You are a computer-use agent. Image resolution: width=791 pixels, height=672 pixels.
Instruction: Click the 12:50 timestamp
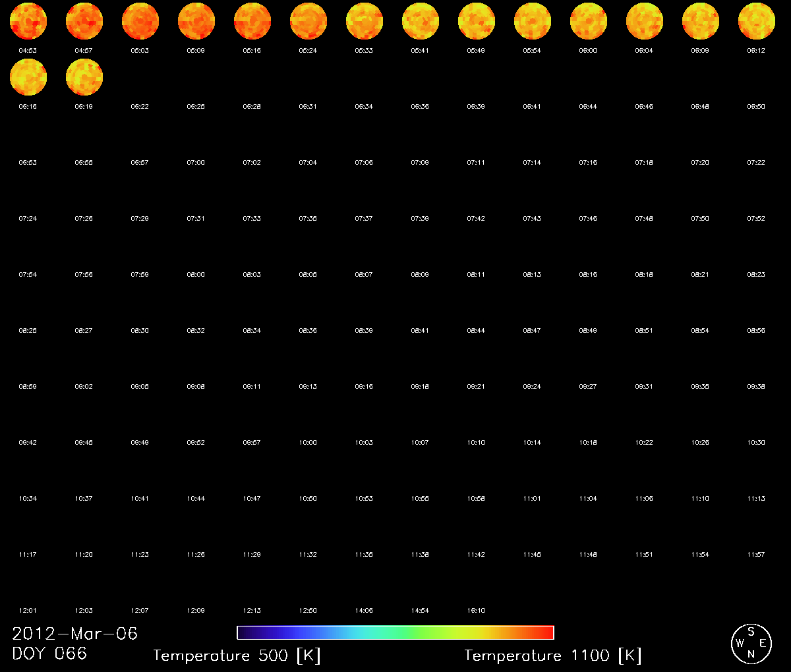tap(308, 611)
